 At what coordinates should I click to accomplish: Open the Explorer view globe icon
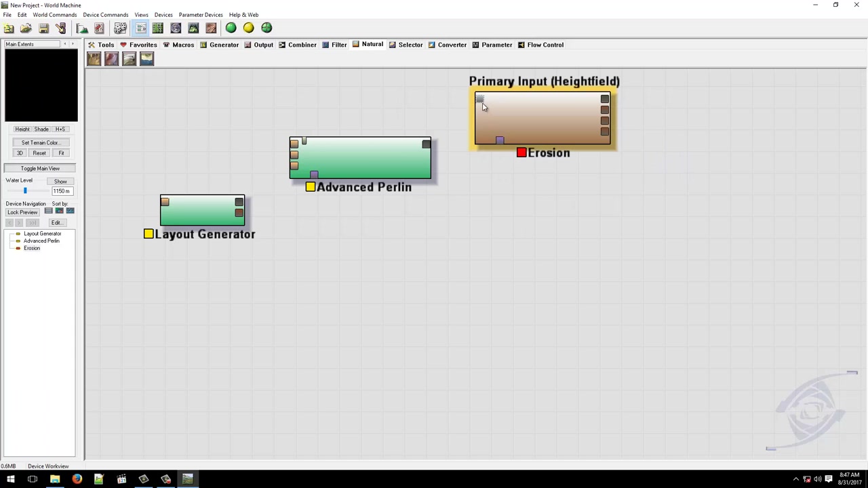(176, 28)
